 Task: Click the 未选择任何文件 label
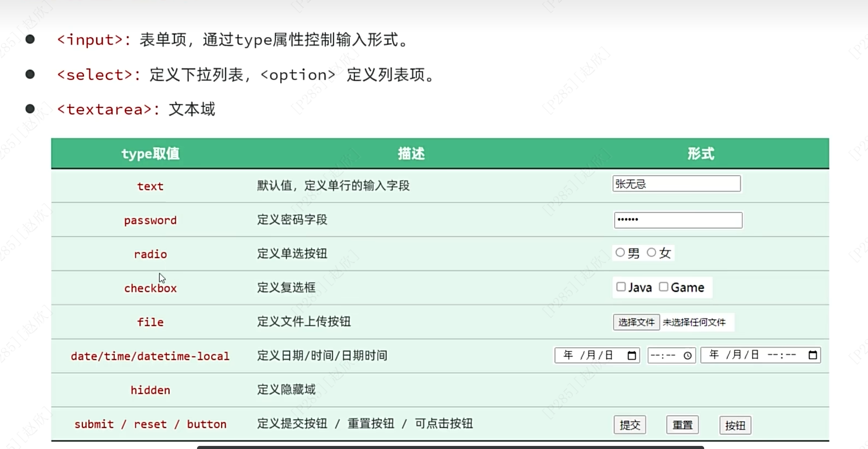[694, 322]
